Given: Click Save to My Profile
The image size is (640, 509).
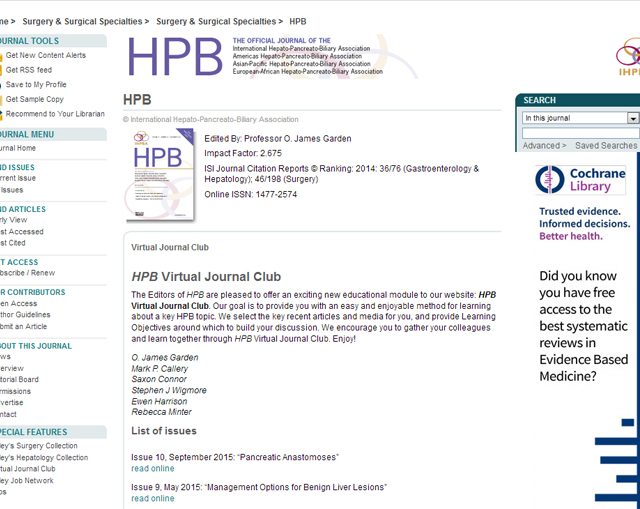Looking at the screenshot, I should 36,85.
